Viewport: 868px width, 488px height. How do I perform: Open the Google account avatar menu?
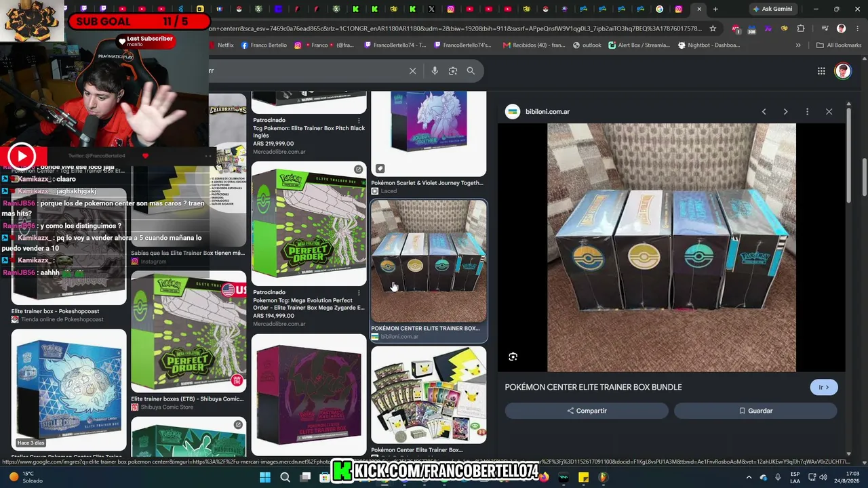coord(843,70)
